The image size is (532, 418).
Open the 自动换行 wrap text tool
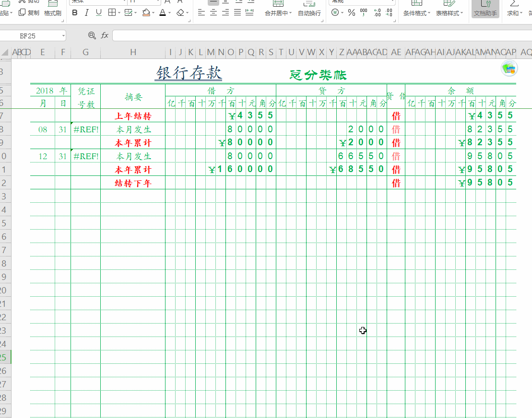[x=309, y=13]
